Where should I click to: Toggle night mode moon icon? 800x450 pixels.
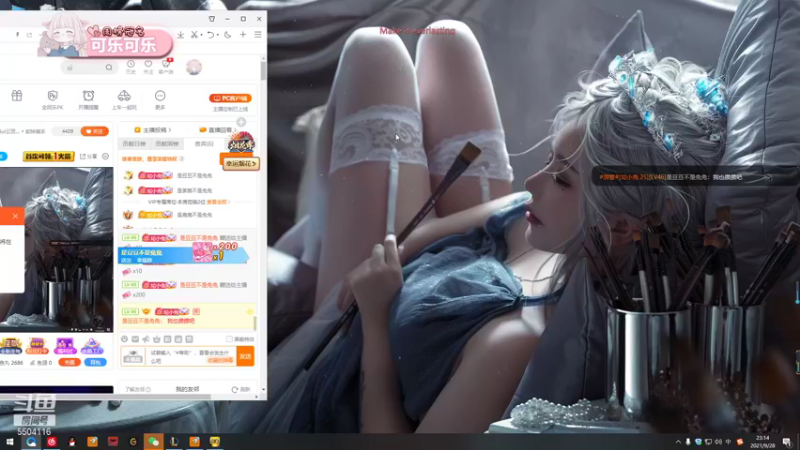point(228,35)
